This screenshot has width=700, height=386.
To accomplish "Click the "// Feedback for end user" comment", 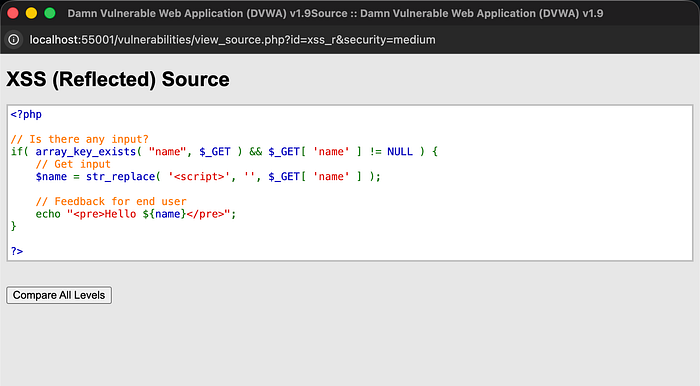I will 111,202.
